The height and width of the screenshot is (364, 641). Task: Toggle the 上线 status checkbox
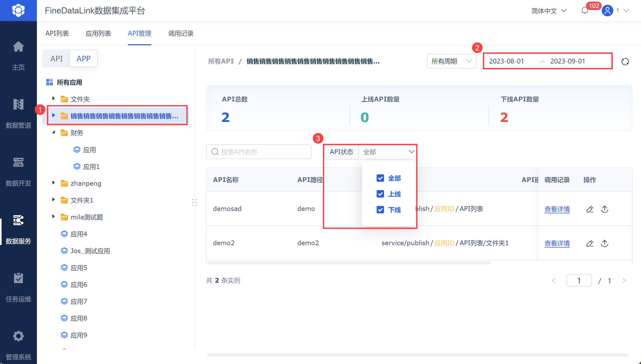point(380,194)
